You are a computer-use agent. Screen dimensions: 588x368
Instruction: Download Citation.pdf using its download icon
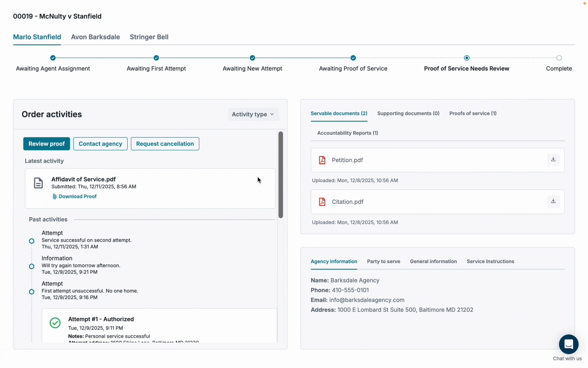click(x=553, y=201)
